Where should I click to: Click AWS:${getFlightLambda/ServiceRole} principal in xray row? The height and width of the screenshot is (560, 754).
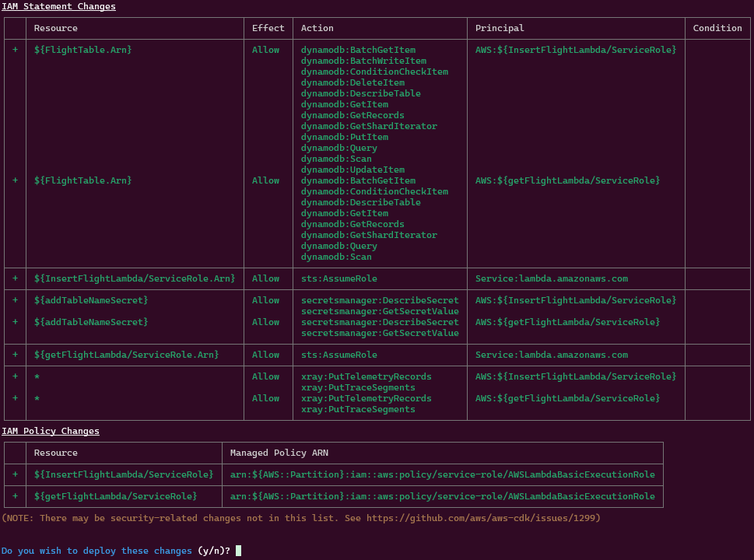pos(567,398)
